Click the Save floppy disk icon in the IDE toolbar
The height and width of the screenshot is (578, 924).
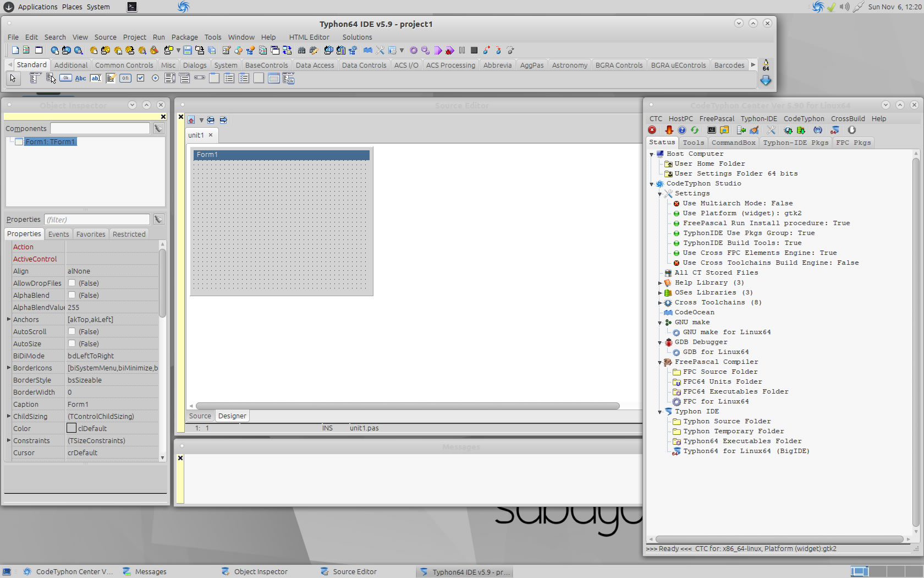click(188, 50)
